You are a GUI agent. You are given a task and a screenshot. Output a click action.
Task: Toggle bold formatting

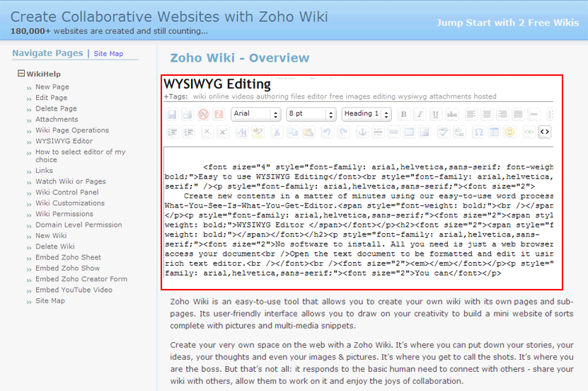pos(403,114)
